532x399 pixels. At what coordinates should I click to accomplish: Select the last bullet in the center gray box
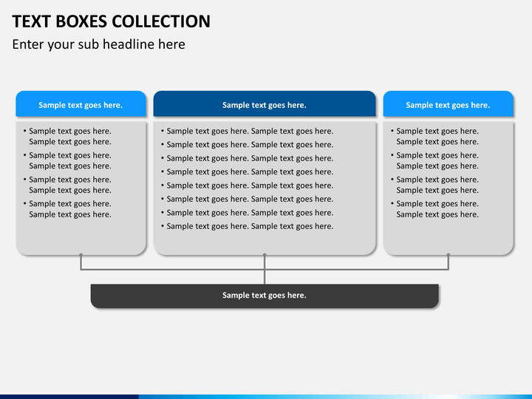(x=247, y=226)
